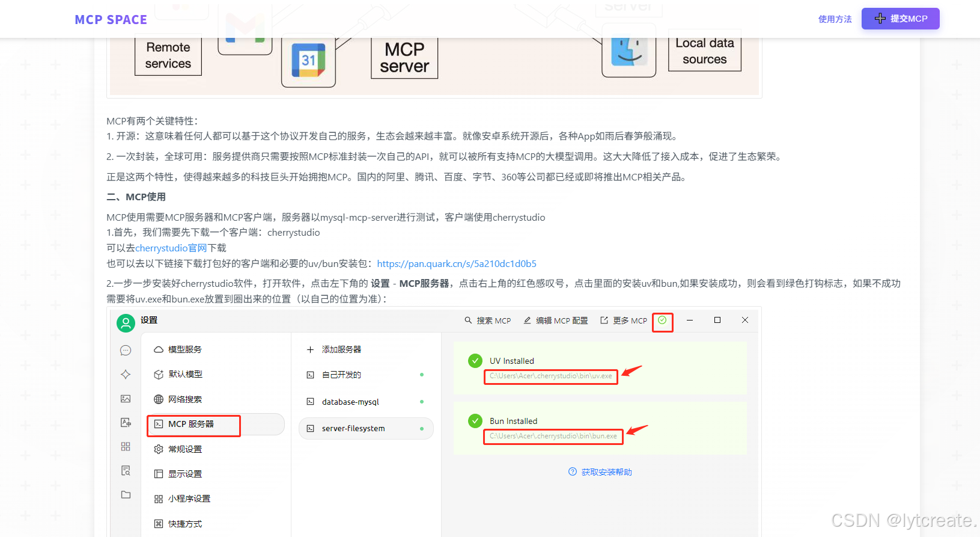Click the 设置 title in Cherry Studio window
Screen dimensions: 980x537
coord(149,320)
